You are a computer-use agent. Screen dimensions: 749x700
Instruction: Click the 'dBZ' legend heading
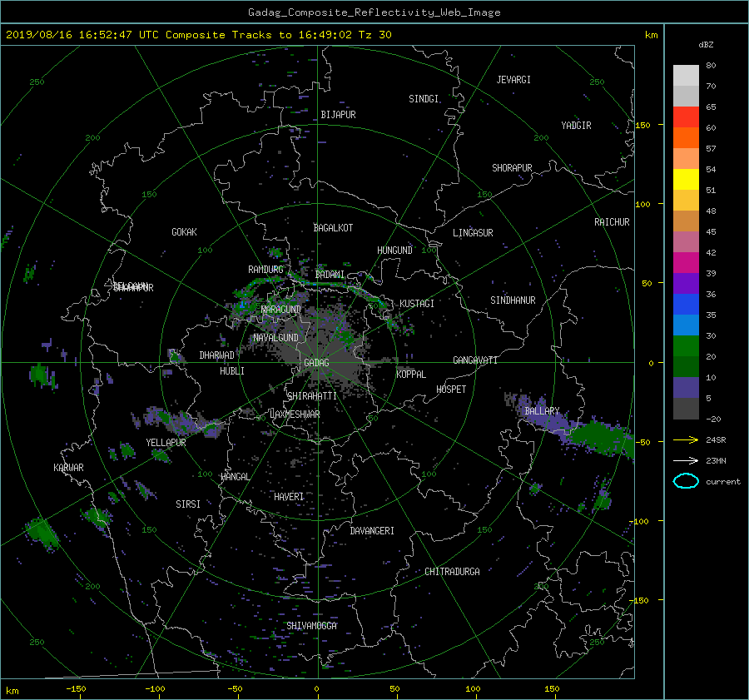(706, 45)
